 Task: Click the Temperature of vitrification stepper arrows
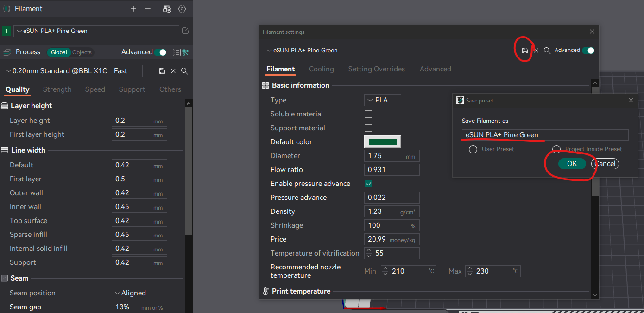[x=369, y=253]
